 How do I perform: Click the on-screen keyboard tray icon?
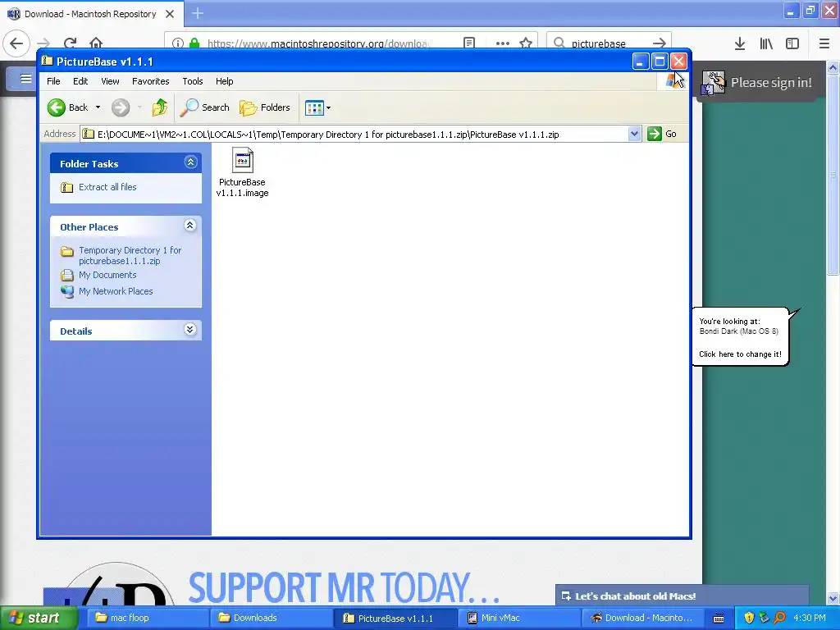tap(719, 619)
